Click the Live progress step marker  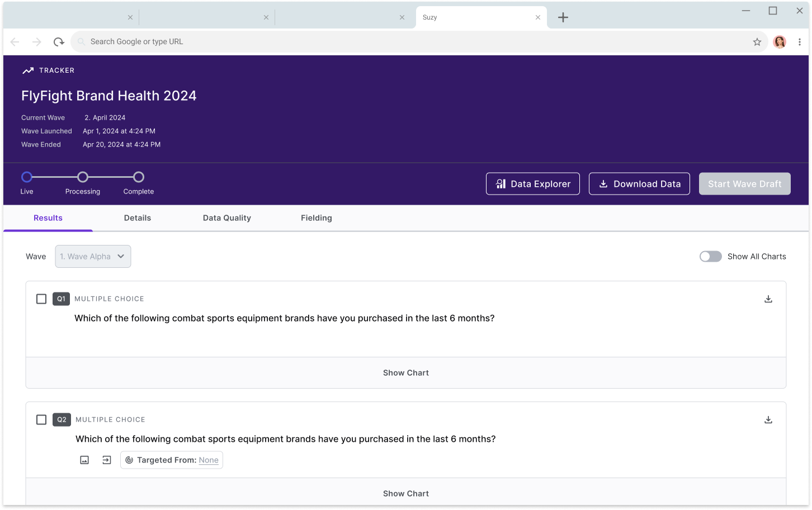(27, 177)
